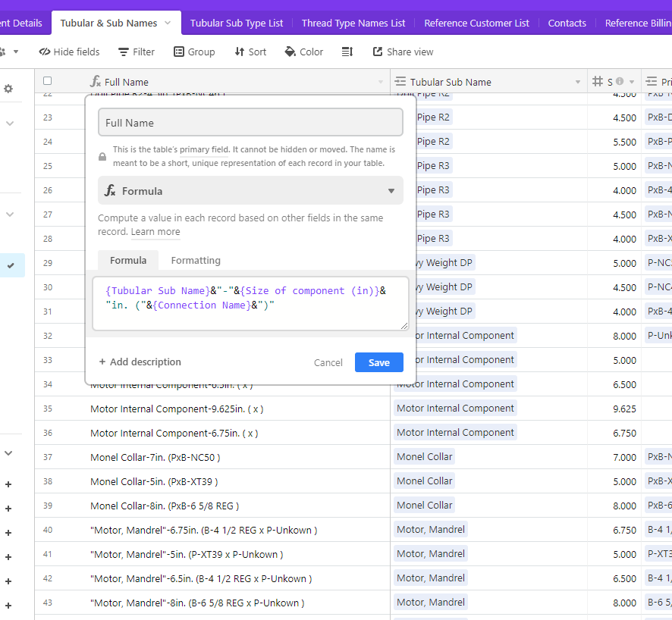Select Monel Collar-8in. (PxB-6 5/8 REG ) cell

[x=212, y=506]
